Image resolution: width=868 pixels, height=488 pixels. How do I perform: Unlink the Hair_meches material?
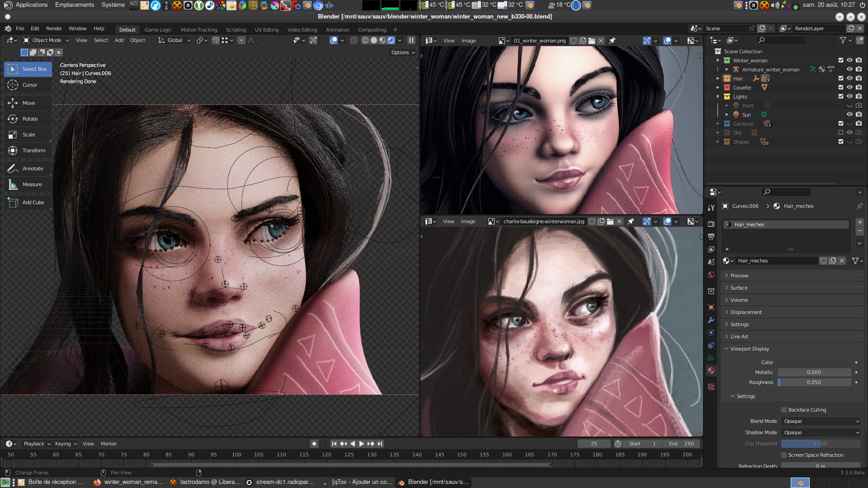tap(842, 261)
